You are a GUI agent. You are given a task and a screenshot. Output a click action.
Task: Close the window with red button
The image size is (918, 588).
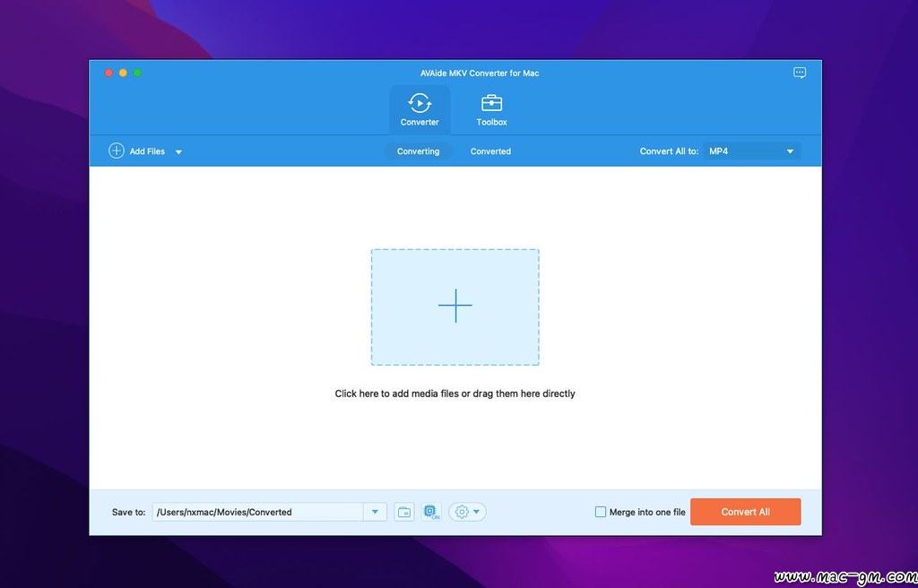pyautogui.click(x=108, y=73)
